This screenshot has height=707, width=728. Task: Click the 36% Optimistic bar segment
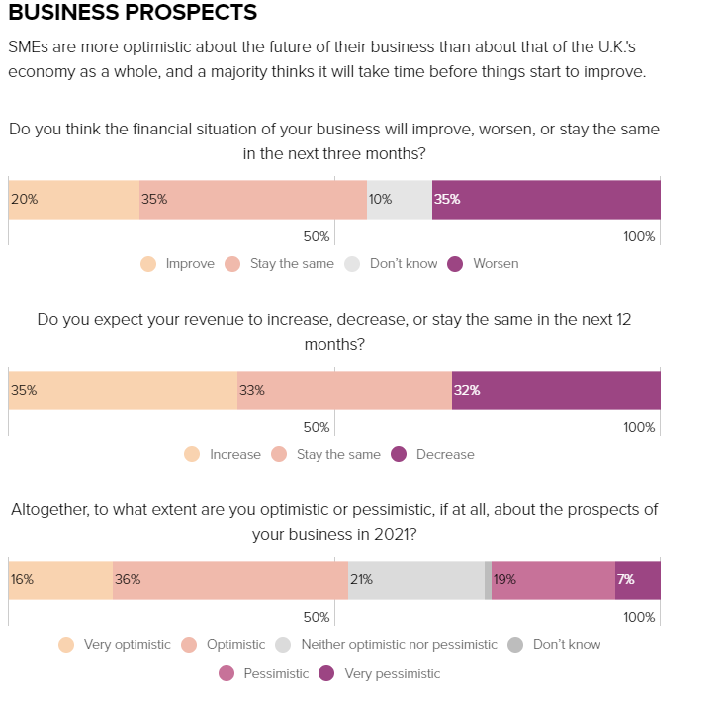229,580
